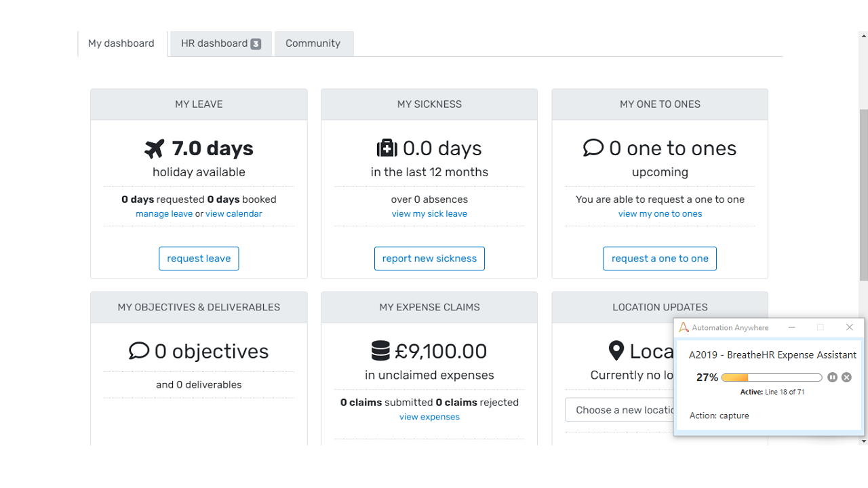
Task: Click the bot progress bar at 27%
Action: pyautogui.click(x=772, y=378)
